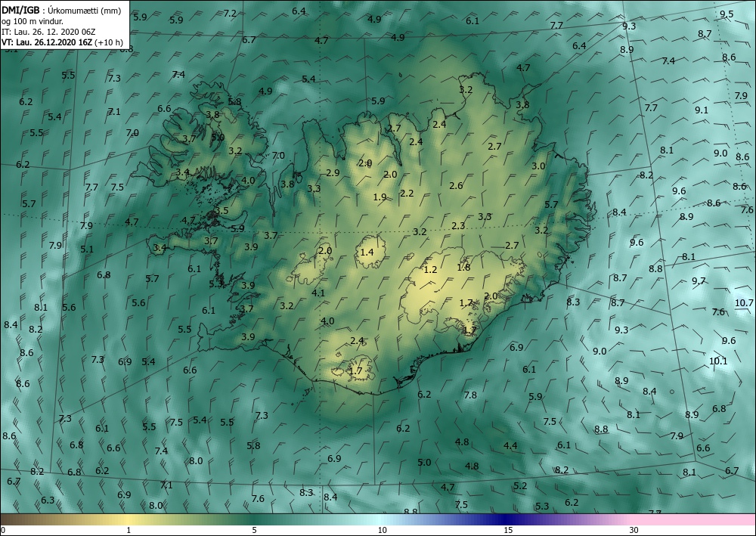The height and width of the screenshot is (536, 756).
Task: Click the yellow section of the color scale
Action: (126, 519)
